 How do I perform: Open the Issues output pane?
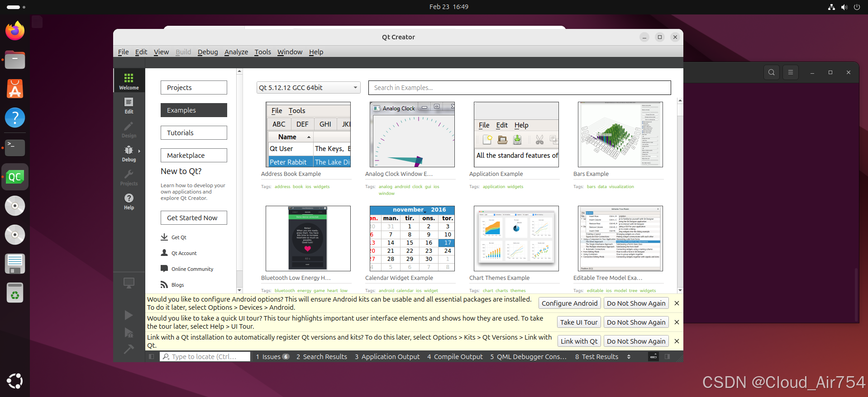coord(272,357)
